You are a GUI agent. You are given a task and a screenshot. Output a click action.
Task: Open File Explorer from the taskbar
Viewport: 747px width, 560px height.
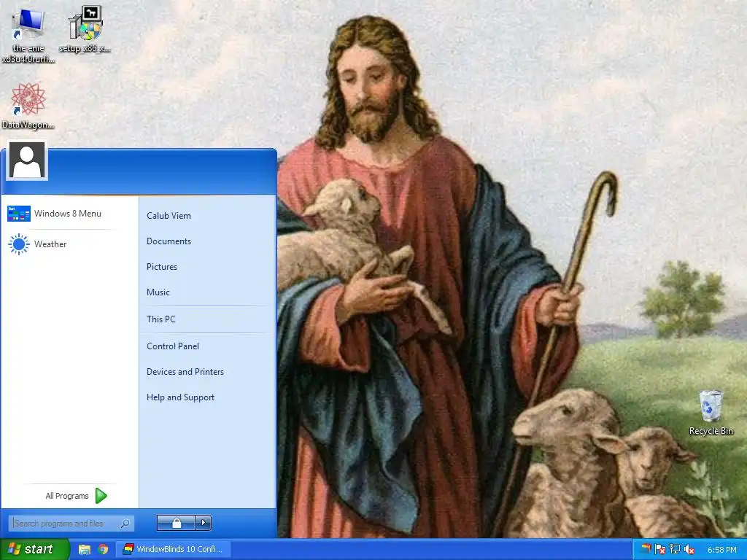pos(85,549)
